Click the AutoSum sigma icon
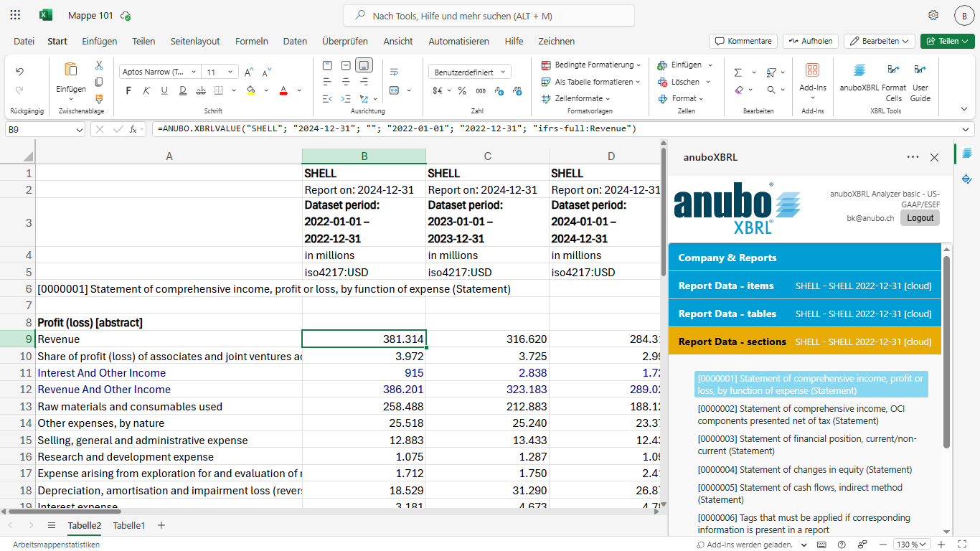The height and width of the screenshot is (551, 980). tap(738, 72)
